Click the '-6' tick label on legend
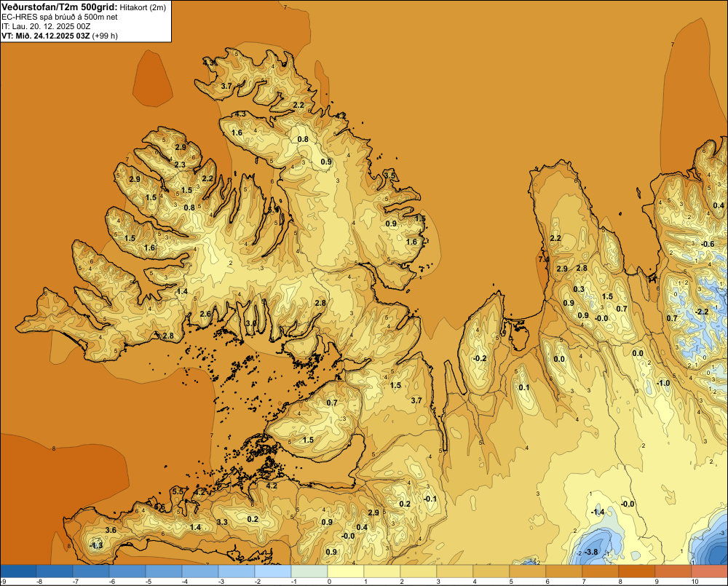Screen dimensions: 728x586 [x=112, y=582]
